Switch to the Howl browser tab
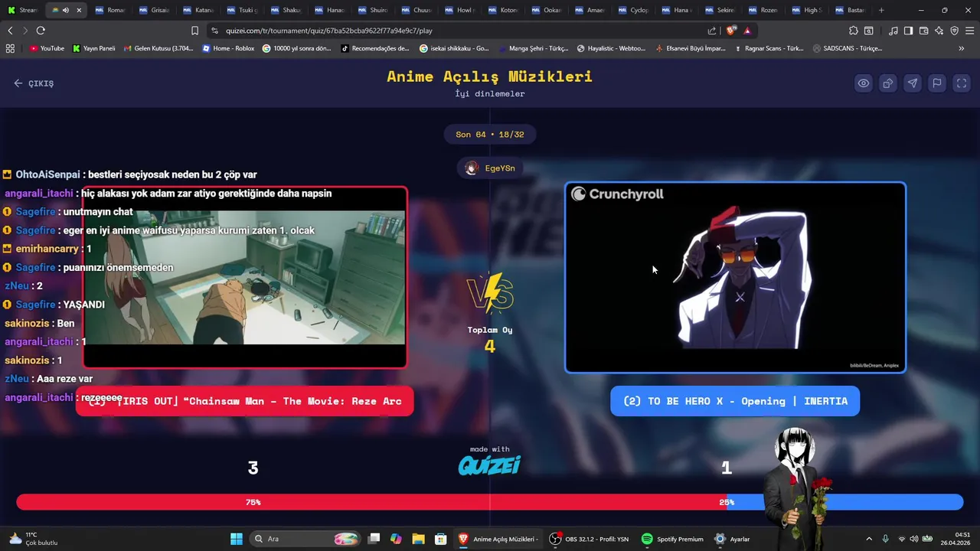Viewport: 980px width, 551px height. click(459, 10)
